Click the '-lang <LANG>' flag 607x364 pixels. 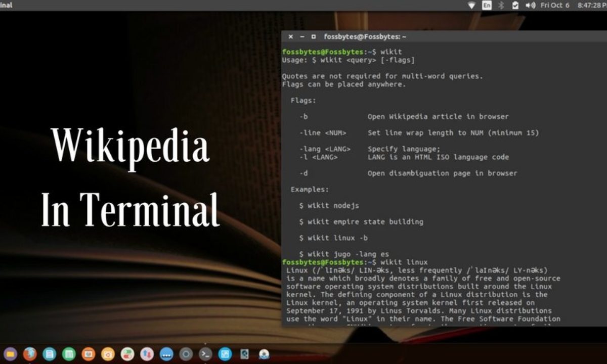(x=325, y=149)
